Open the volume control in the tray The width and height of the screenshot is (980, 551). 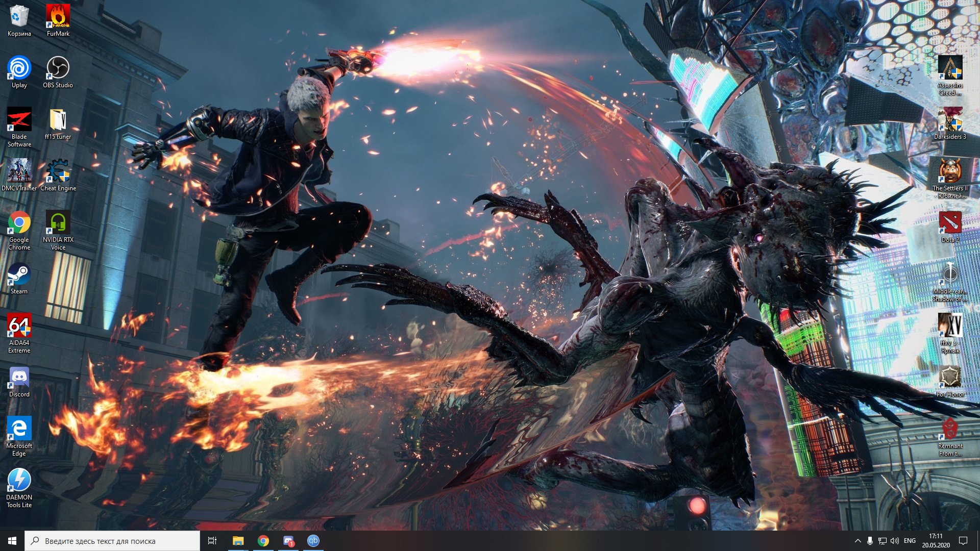895,541
